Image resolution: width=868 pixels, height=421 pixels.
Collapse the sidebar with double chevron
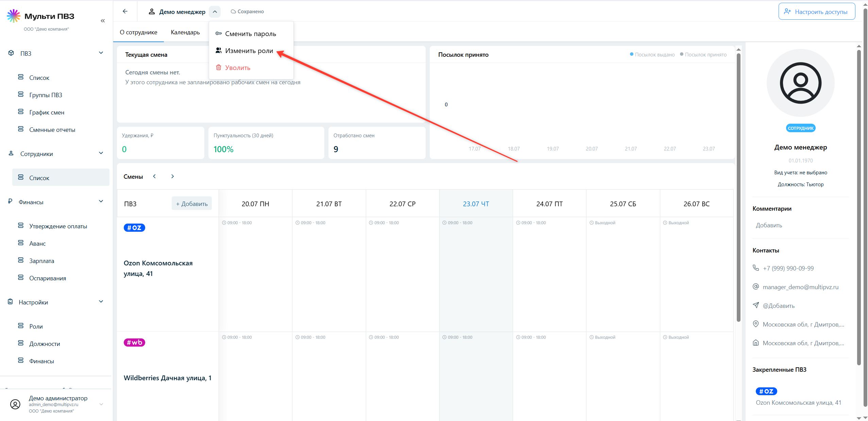click(103, 21)
